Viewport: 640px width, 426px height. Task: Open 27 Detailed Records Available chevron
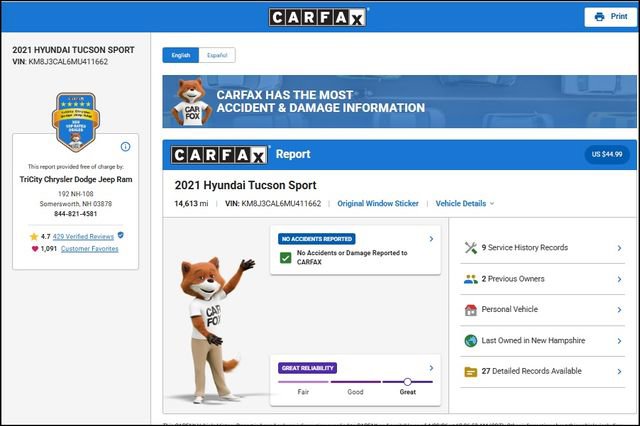click(619, 371)
